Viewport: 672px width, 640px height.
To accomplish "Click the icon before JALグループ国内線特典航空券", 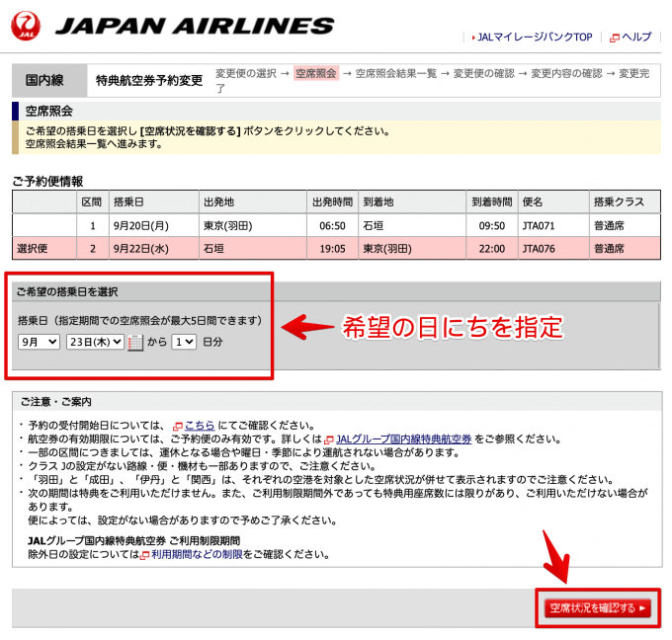I will (329, 439).
